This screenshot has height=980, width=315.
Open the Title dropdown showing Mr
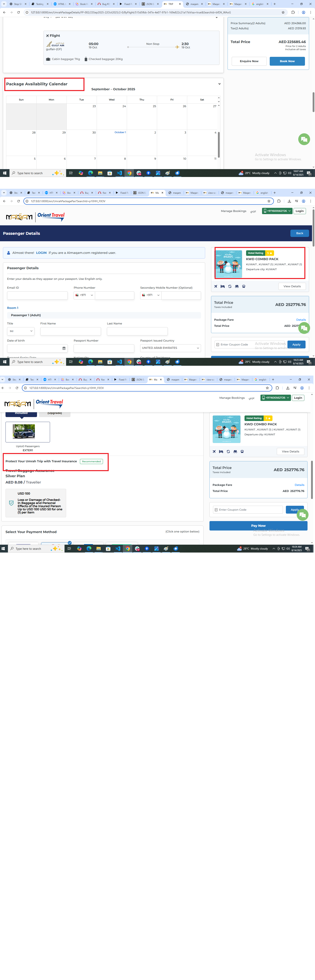click(21, 331)
